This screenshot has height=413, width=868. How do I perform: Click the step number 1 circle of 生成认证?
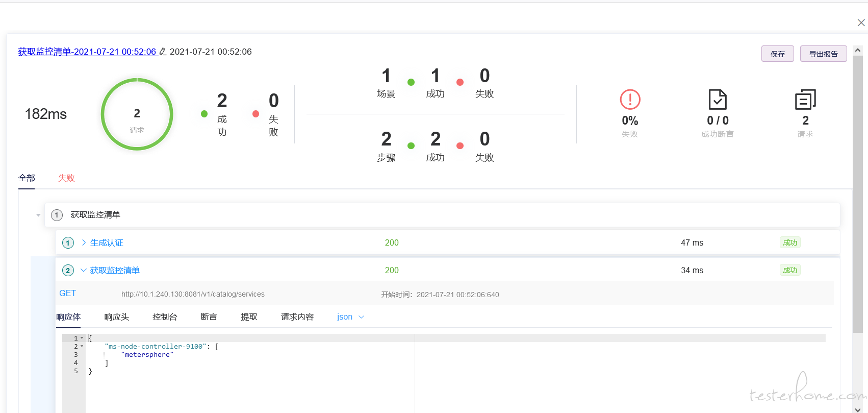(x=68, y=243)
